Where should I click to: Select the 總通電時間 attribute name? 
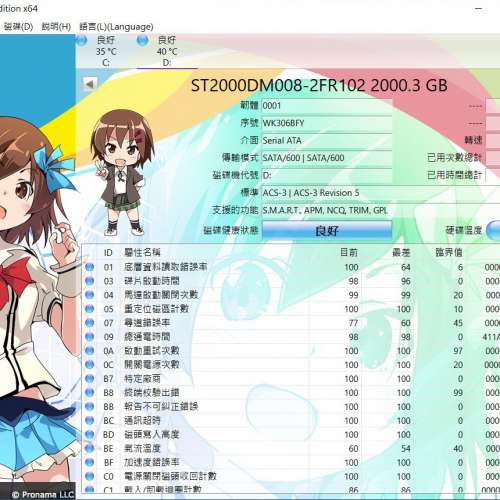click(147, 337)
